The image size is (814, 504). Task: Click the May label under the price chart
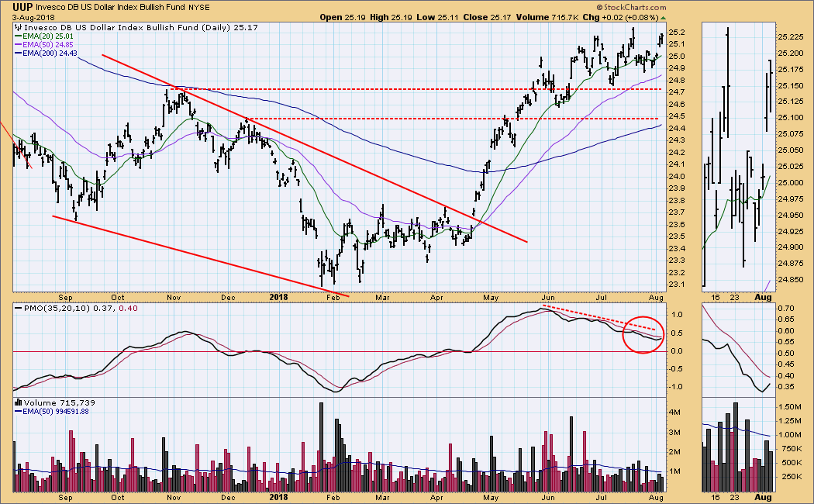pos(491,298)
